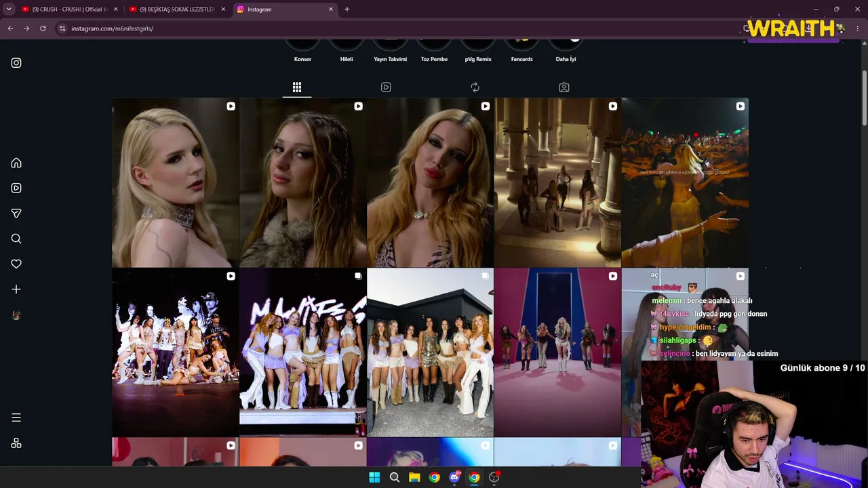This screenshot has width=868, height=488.
Task: Open Instagram direct messages
Action: 16,213
